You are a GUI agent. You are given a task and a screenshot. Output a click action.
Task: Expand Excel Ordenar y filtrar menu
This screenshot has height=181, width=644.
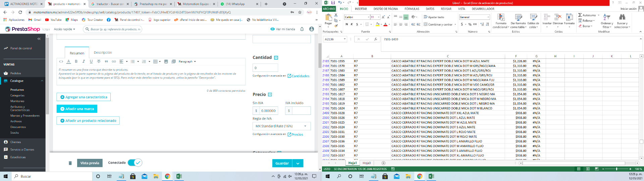click(607, 21)
